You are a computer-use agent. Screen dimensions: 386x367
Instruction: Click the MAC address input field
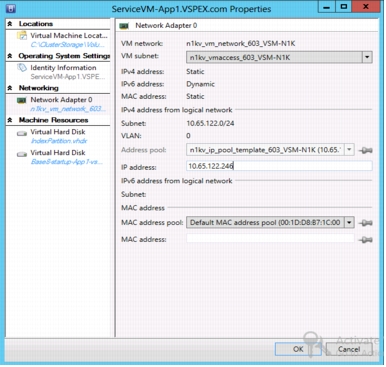pyautogui.click(x=270, y=239)
